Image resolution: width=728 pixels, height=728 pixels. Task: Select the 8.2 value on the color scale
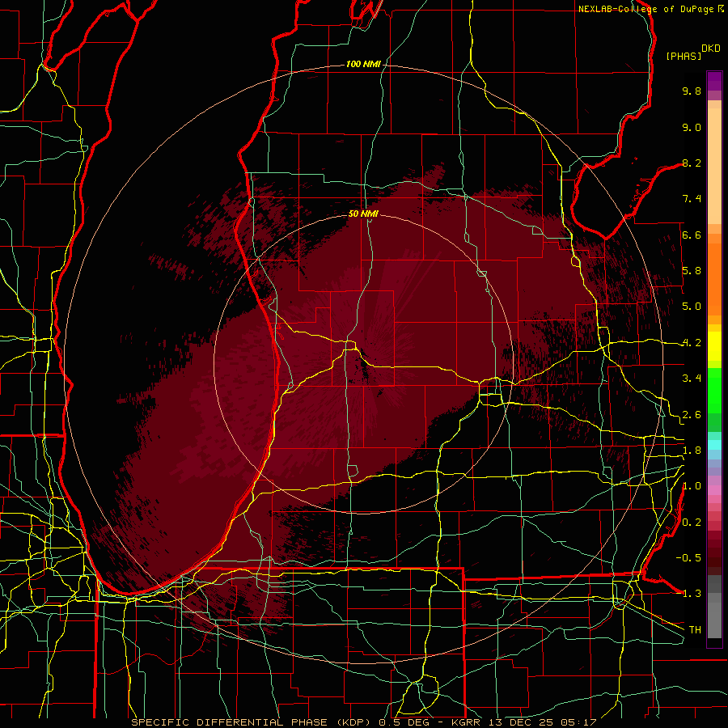coord(692,163)
